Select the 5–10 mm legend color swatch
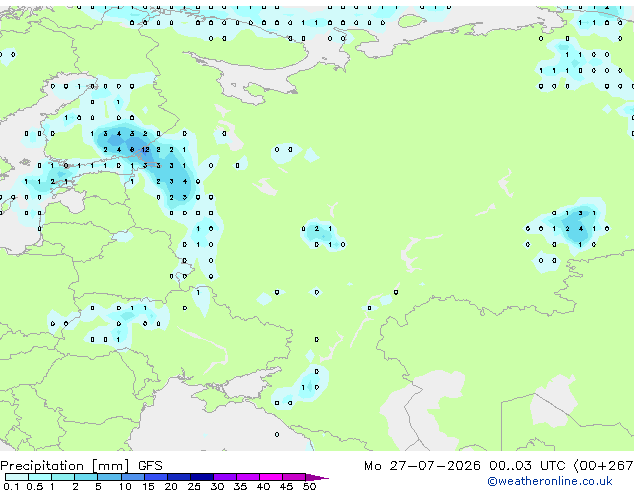Viewport: 634px width, 490px height. tap(109, 477)
